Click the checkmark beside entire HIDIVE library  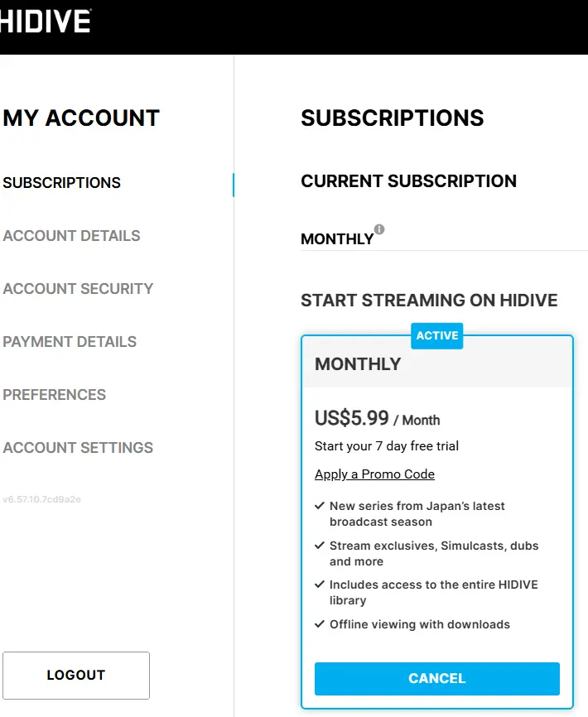coord(320,585)
